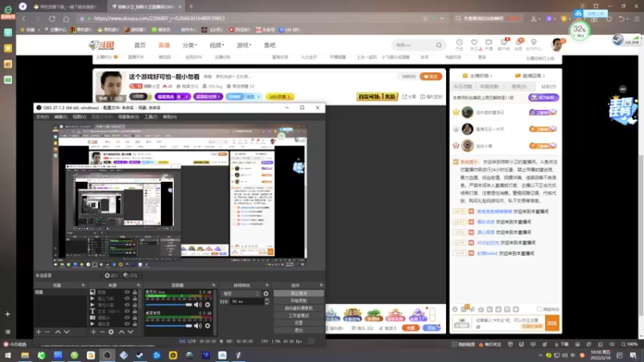Adjust the 麦克风/Aux volume slider
The height and width of the screenshot is (362, 644).
pyautogui.click(x=168, y=305)
